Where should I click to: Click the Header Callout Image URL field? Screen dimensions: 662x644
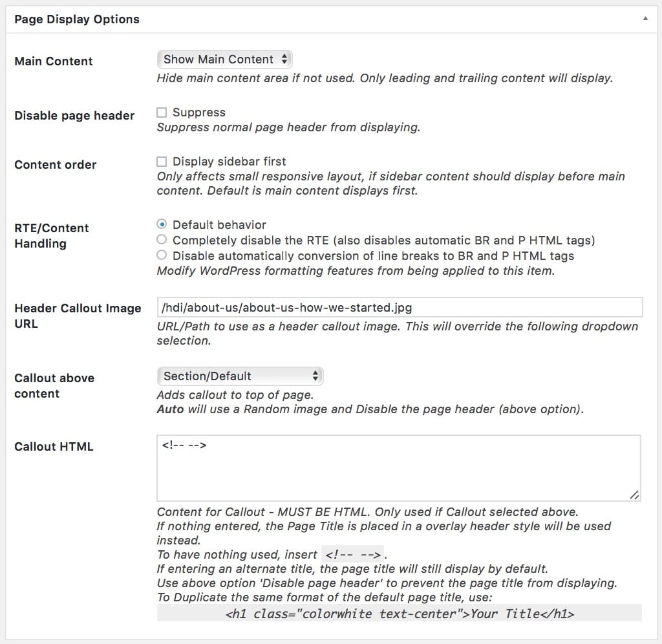point(399,307)
